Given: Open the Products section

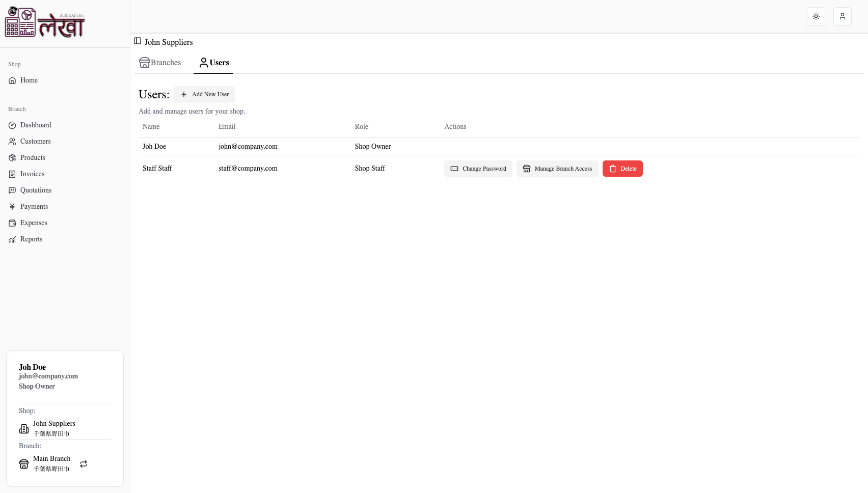Looking at the screenshot, I should click(x=33, y=157).
